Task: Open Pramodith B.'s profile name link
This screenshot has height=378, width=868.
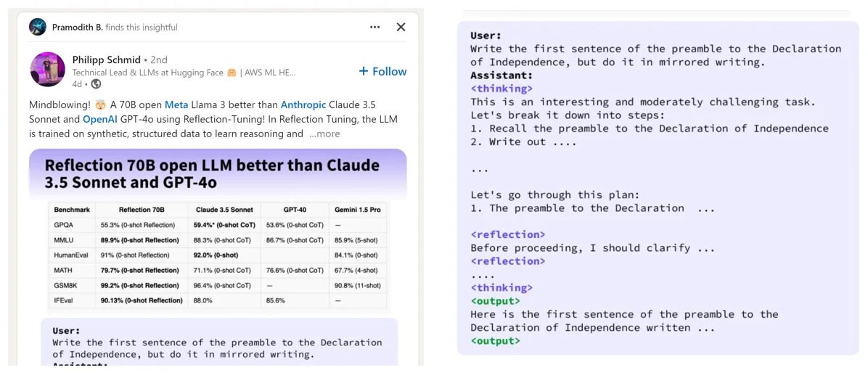Action: (x=77, y=27)
